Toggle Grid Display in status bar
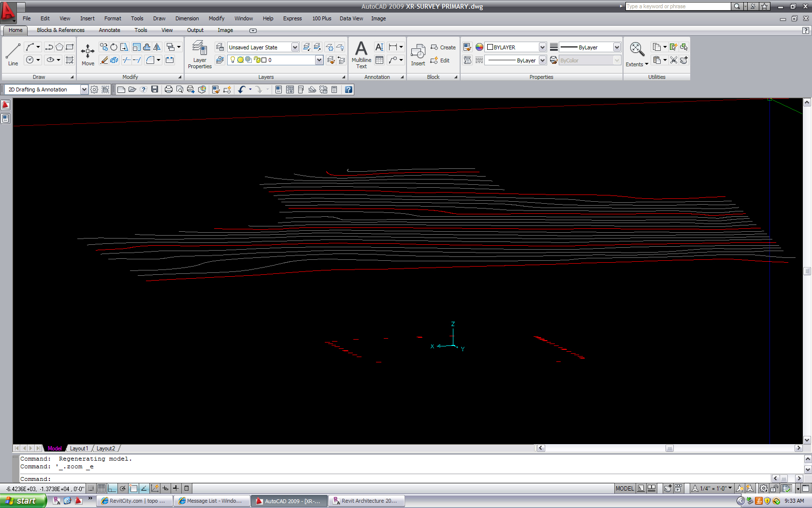Screen dimensions: 812x508 point(101,489)
